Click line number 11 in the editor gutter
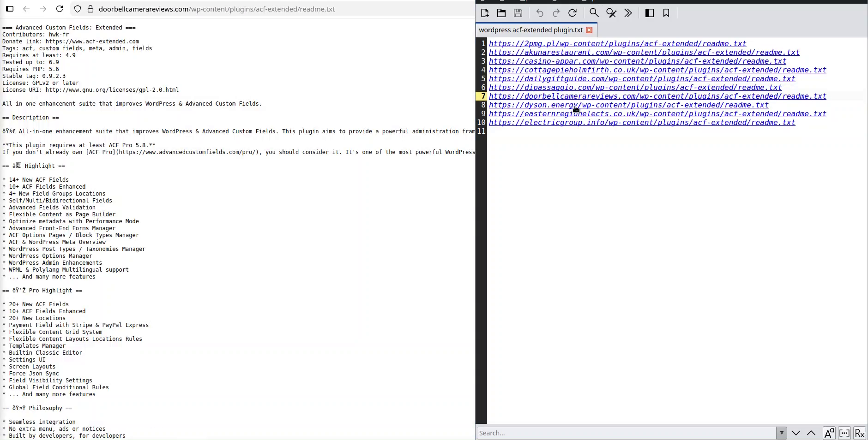Image resolution: width=868 pixels, height=440 pixels. pos(482,131)
